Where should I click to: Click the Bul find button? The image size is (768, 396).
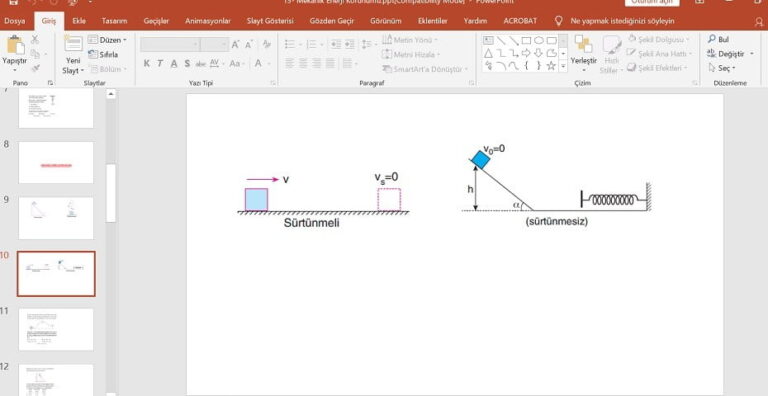(719, 39)
